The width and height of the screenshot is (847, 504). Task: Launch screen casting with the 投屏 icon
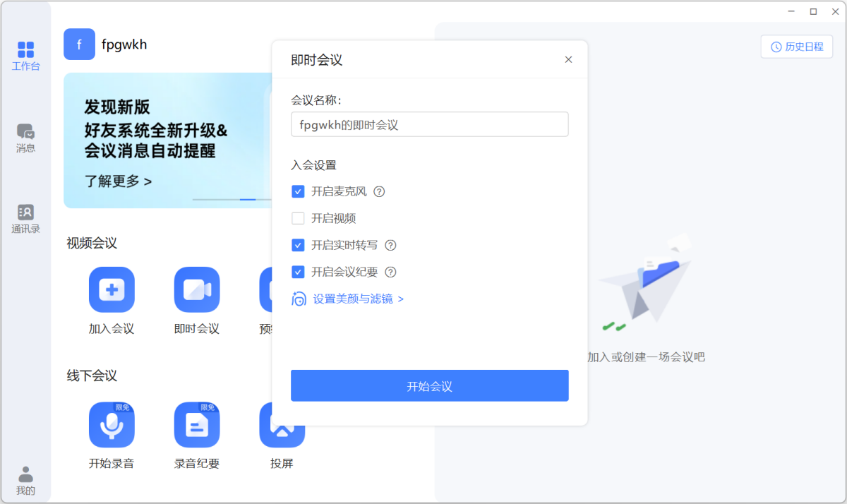point(282,424)
